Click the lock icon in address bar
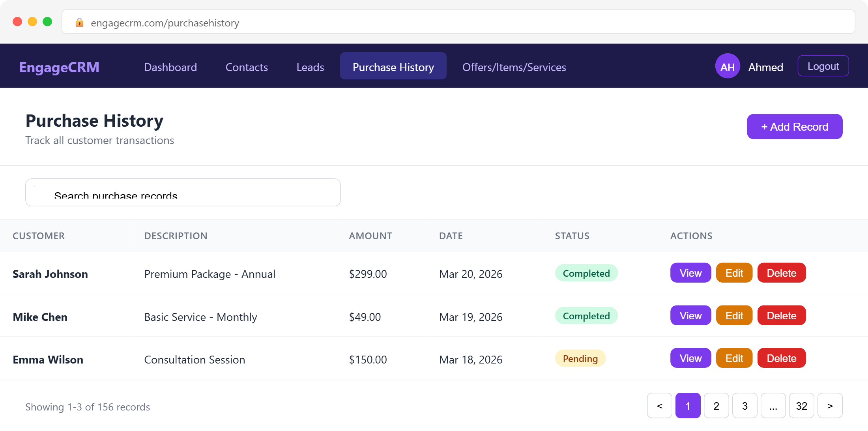 tap(79, 22)
